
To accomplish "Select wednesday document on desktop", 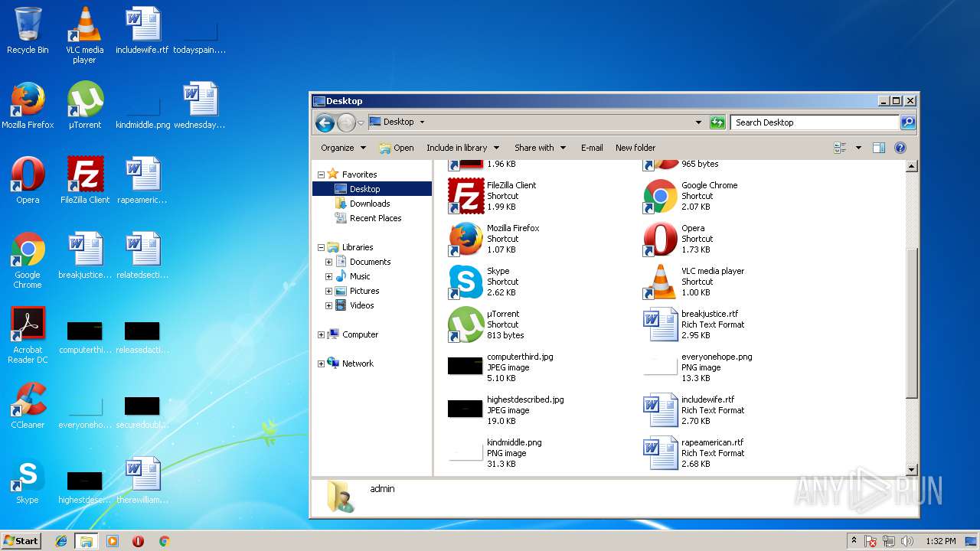I will (200, 106).
